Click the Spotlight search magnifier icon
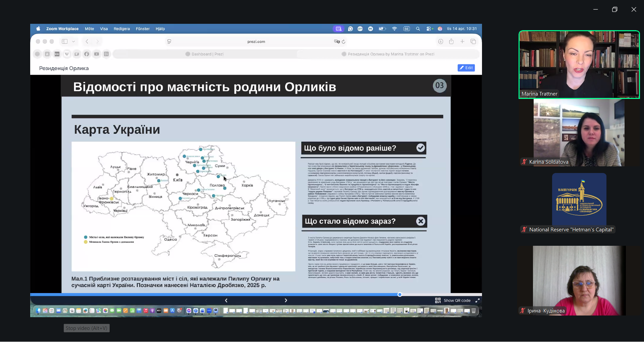This screenshot has height=342, width=644. click(418, 29)
